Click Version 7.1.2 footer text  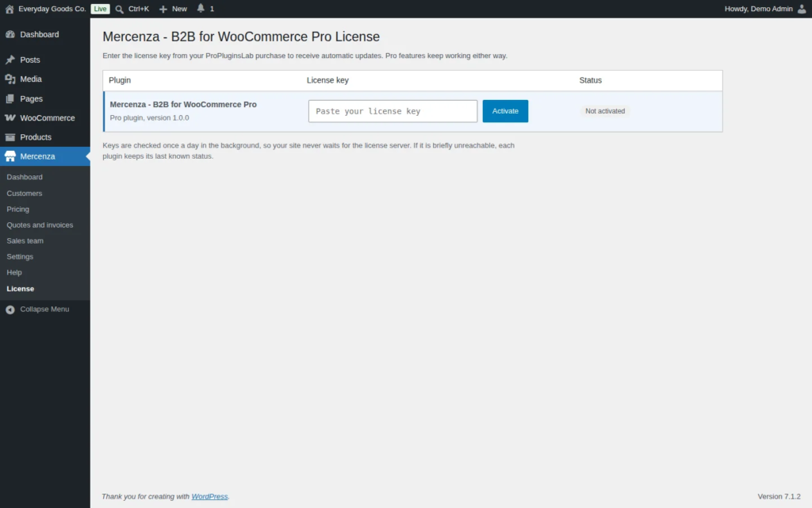779,497
